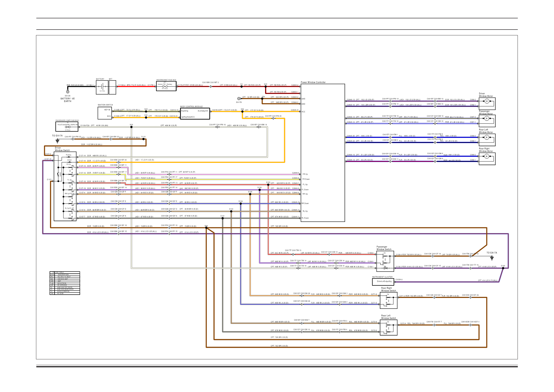Click the EA13A battery earth terminal symbol
This screenshot has height=392, width=554.
[68, 92]
